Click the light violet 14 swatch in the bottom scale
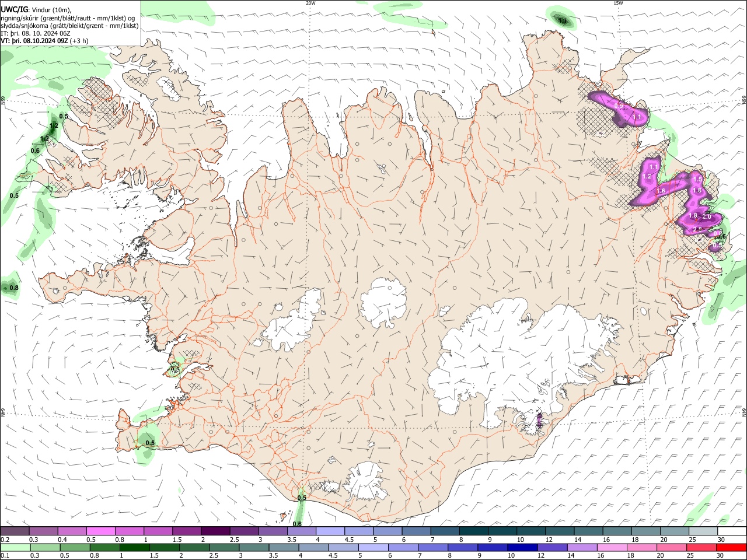The image size is (747, 560). pyautogui.click(x=582, y=547)
